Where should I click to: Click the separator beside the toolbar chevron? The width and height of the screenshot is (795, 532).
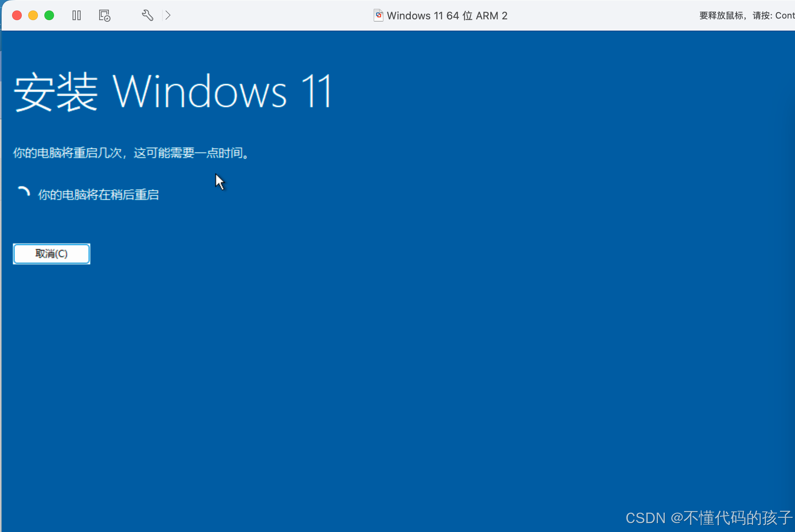pos(162,15)
